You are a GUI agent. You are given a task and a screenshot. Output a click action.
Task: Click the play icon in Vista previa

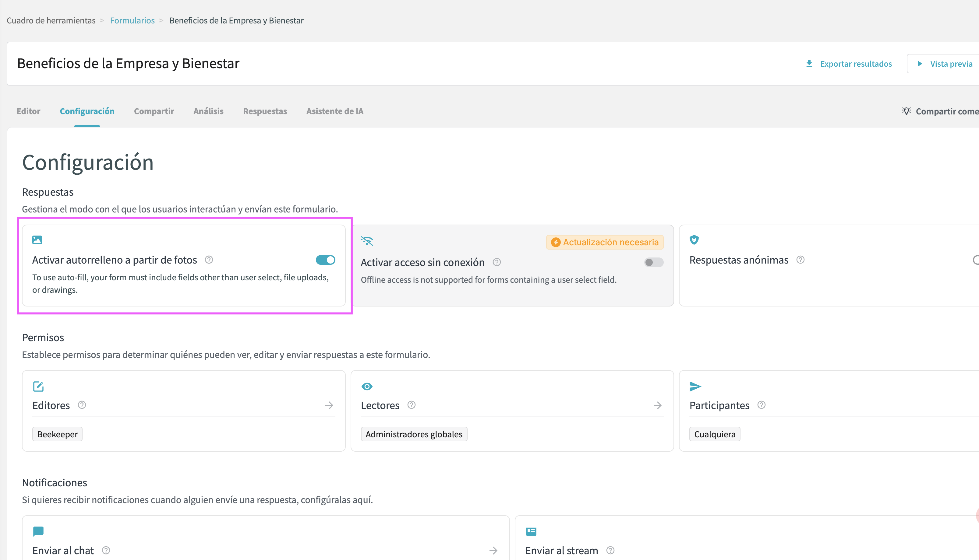920,64
